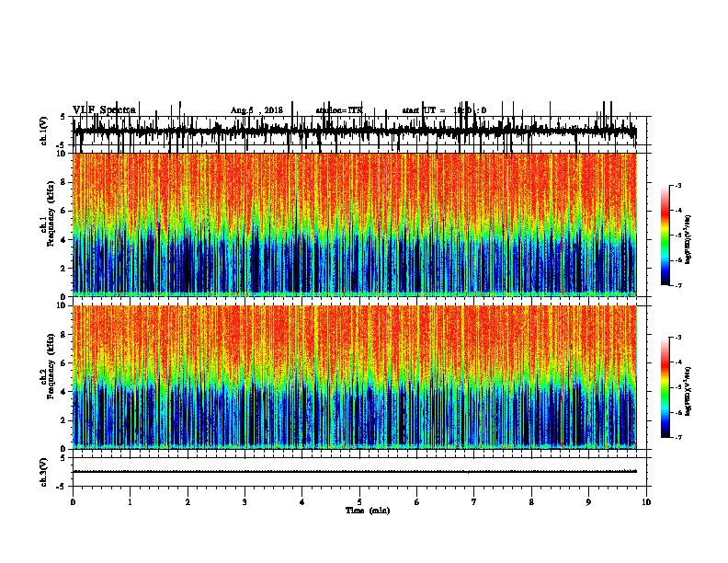This screenshot has width=728, height=563.
Task: Click the "10" minute tick on time axis
Action: [x=646, y=502]
